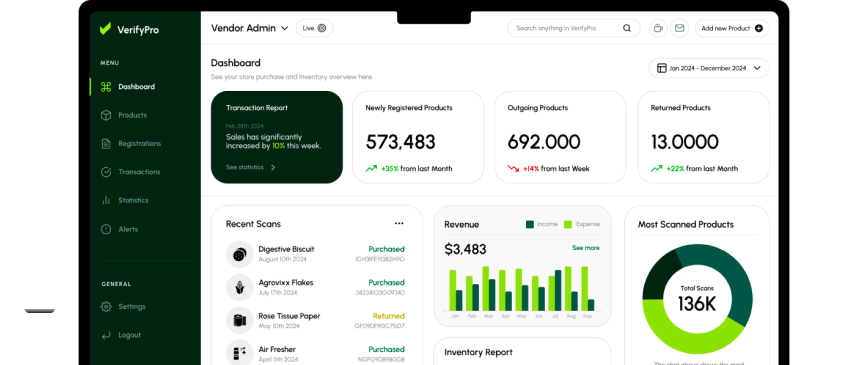The height and width of the screenshot is (365, 868).
Task: Open the Newly Registered Products card
Action: coord(418,137)
